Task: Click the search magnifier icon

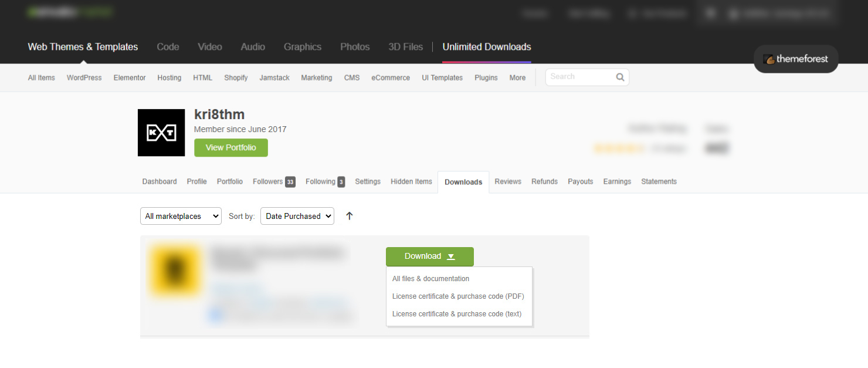Action: [x=620, y=77]
